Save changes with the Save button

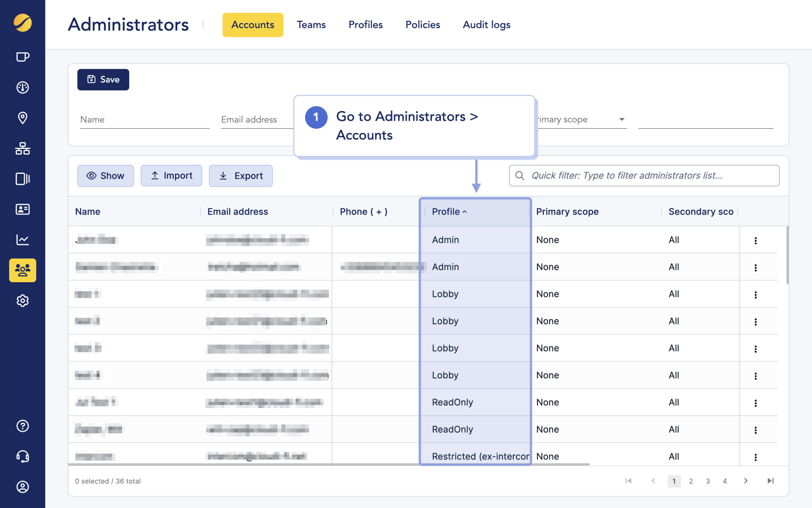(103, 79)
